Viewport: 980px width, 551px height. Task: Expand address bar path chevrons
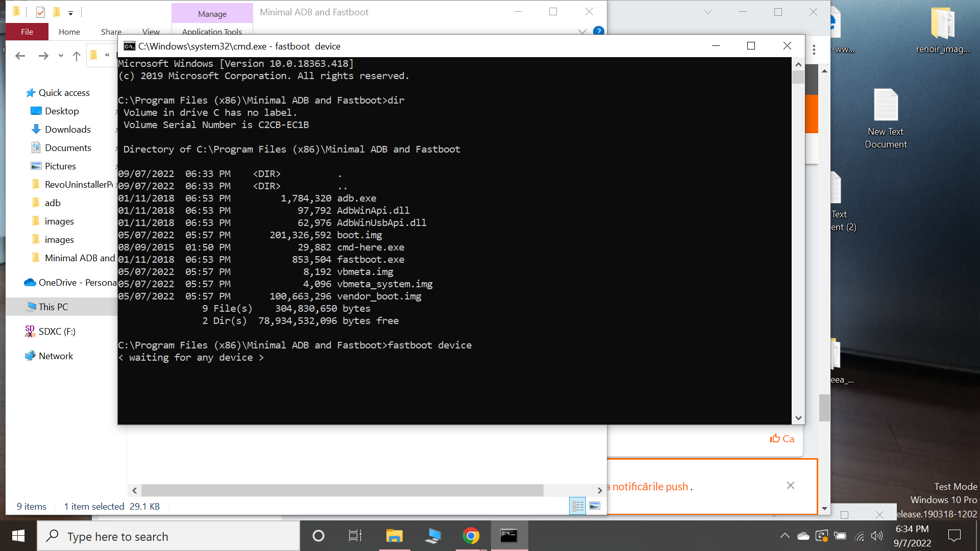coord(107,55)
